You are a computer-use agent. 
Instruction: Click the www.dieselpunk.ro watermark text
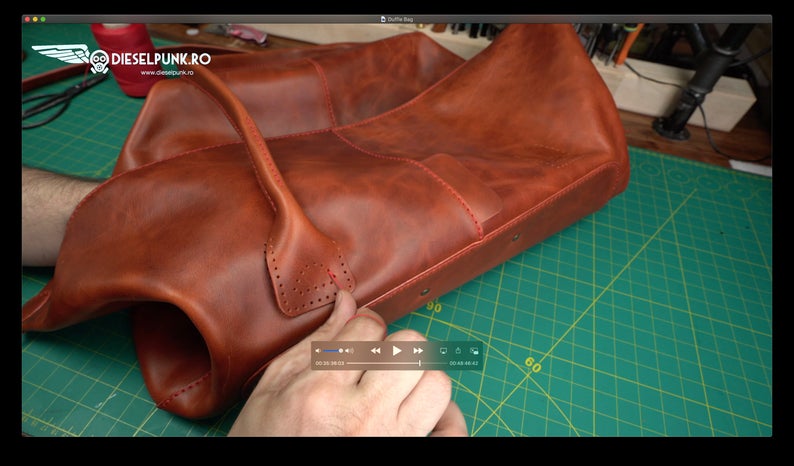tap(168, 72)
